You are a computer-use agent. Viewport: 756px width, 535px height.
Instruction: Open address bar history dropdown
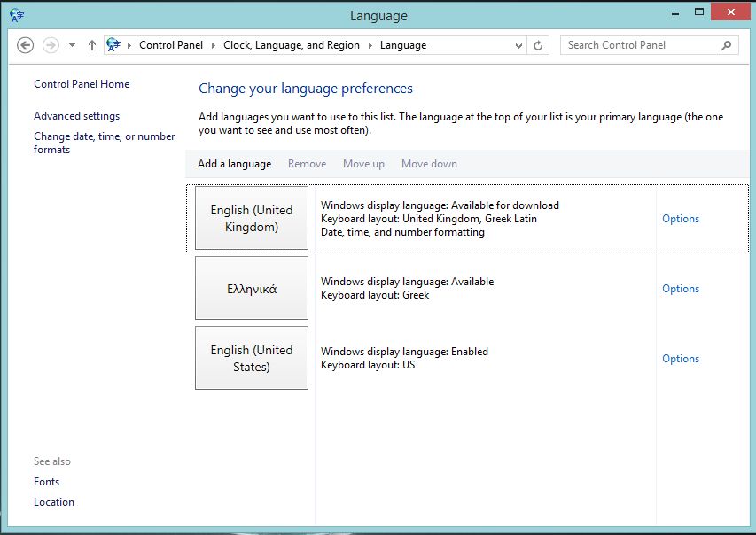point(518,46)
